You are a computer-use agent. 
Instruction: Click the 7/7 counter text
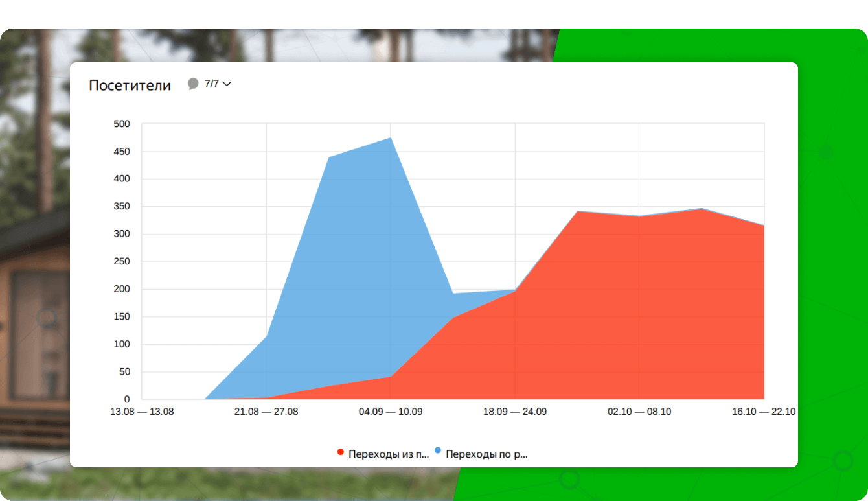point(212,84)
